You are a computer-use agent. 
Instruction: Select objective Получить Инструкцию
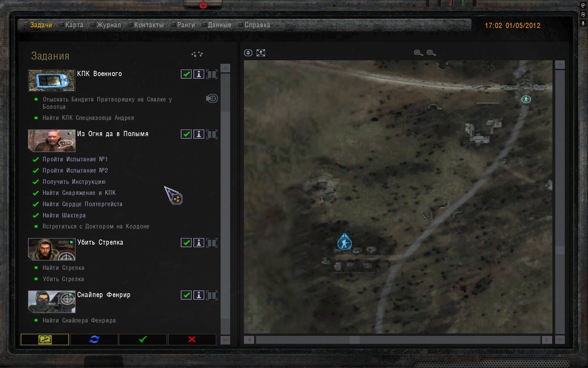(74, 182)
